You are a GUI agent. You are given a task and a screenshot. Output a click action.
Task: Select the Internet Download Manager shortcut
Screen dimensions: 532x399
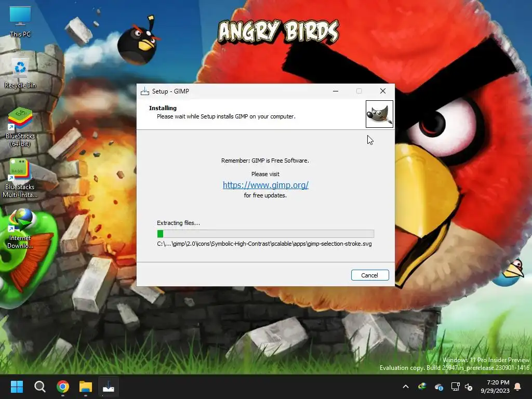click(x=20, y=229)
